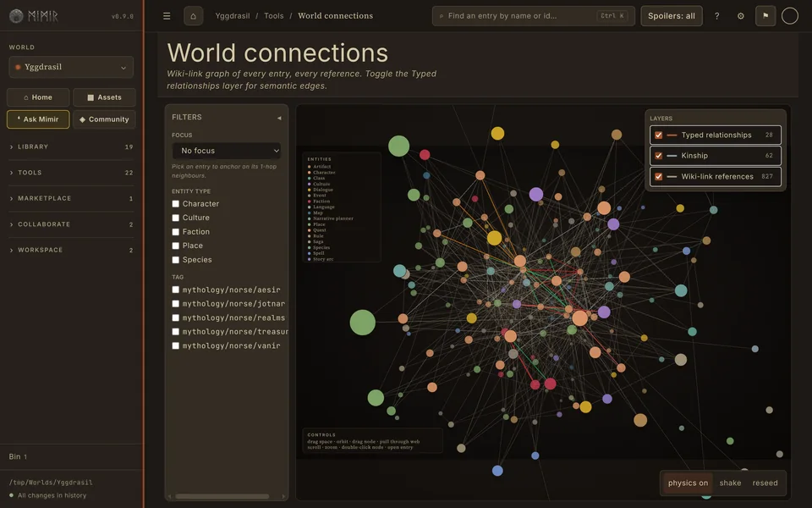The image size is (812, 508).
Task: Check mythology/norse/treasur tag
Action: [x=176, y=332]
